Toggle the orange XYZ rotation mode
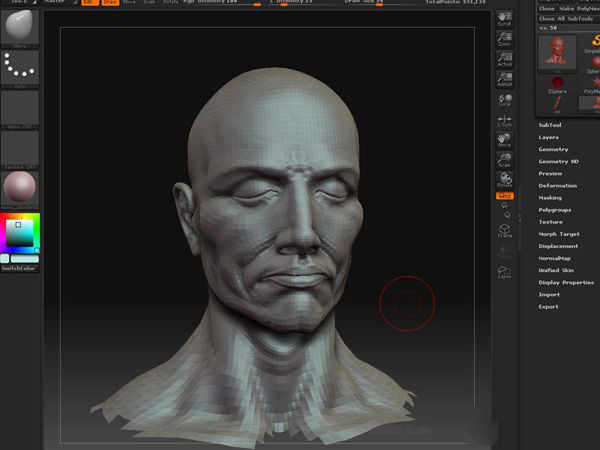Viewport: 600px width, 450px height. click(505, 196)
